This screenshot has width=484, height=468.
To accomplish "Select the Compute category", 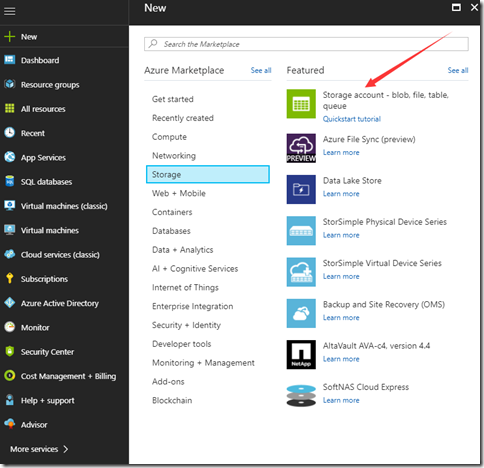I will (169, 137).
